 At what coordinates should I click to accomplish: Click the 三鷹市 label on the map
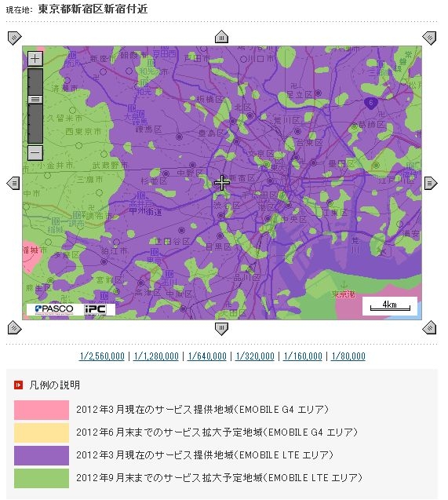[90, 180]
